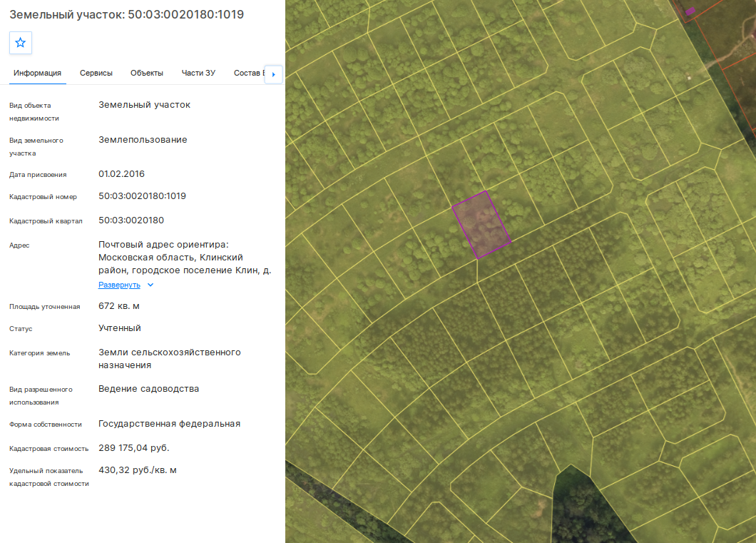Select cadastral number value 50:03:0020180:1019
This screenshot has height=543, width=756.
[142, 196]
